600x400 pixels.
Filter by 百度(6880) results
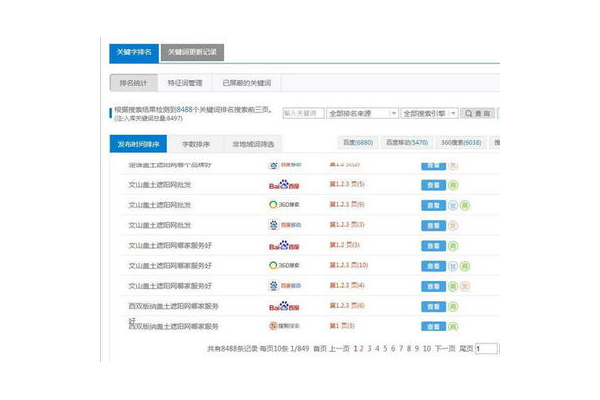tap(357, 144)
